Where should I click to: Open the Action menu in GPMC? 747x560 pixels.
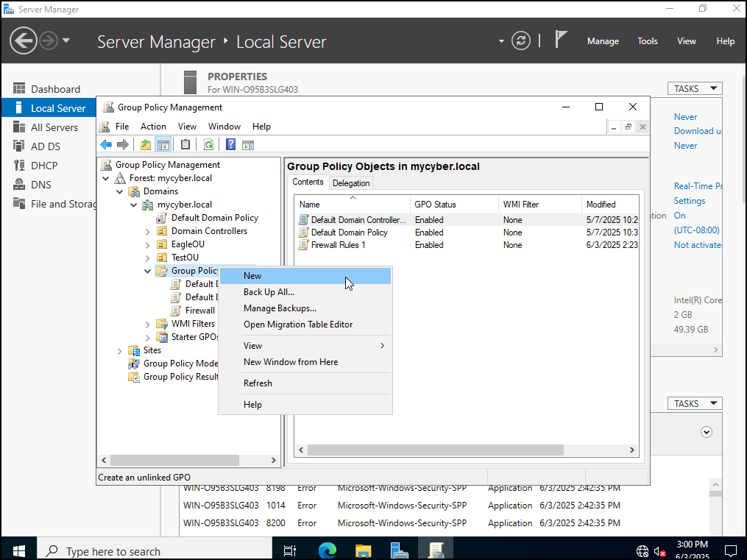click(x=153, y=126)
